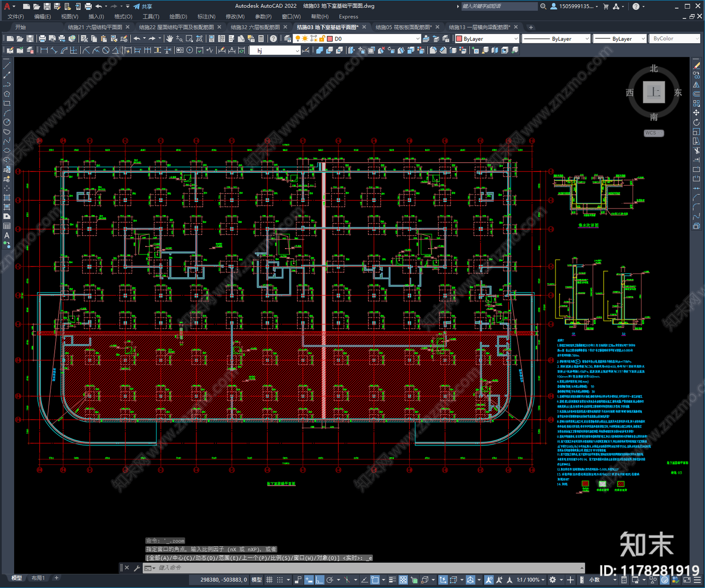Viewport: 705px width, 588px height.
Task: Switch to 开始 start tab
Action: click(x=21, y=27)
